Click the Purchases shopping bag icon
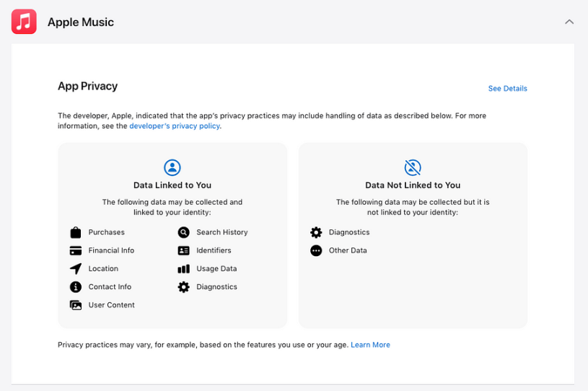Image resolution: width=588 pixels, height=391 pixels. pyautogui.click(x=76, y=232)
